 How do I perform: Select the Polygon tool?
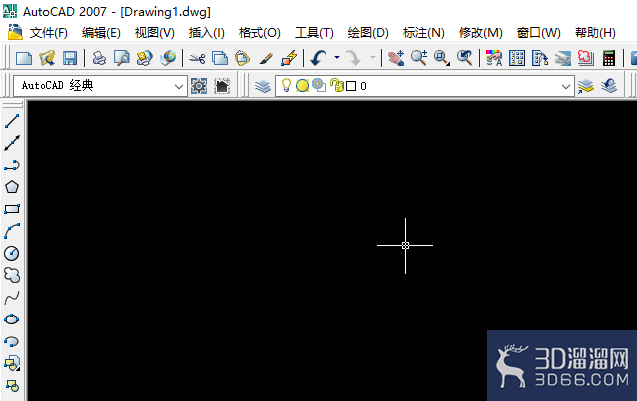tap(12, 187)
